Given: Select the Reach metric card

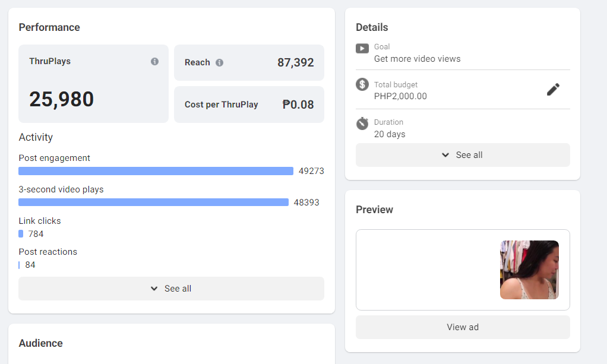Looking at the screenshot, I should pyautogui.click(x=249, y=62).
